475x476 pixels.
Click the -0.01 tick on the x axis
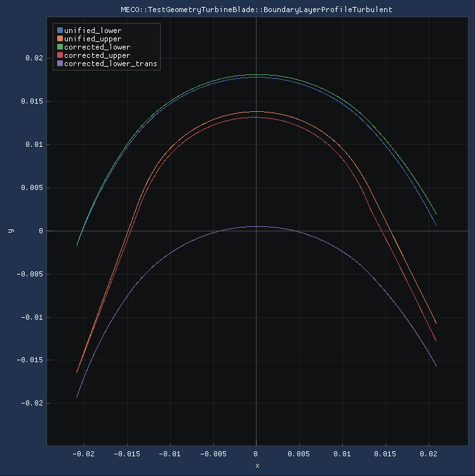click(170, 454)
